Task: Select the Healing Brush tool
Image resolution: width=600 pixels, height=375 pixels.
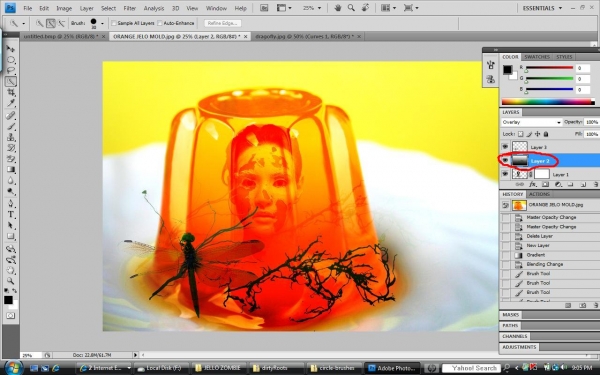Action: click(x=10, y=116)
